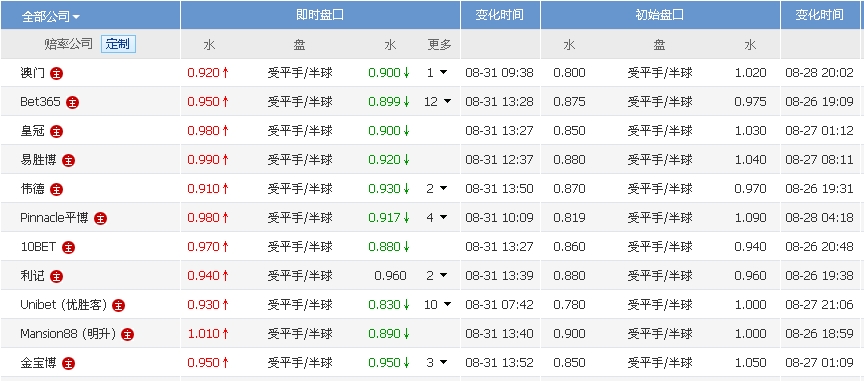Click 澳门 home odds value 0.920

click(x=204, y=73)
